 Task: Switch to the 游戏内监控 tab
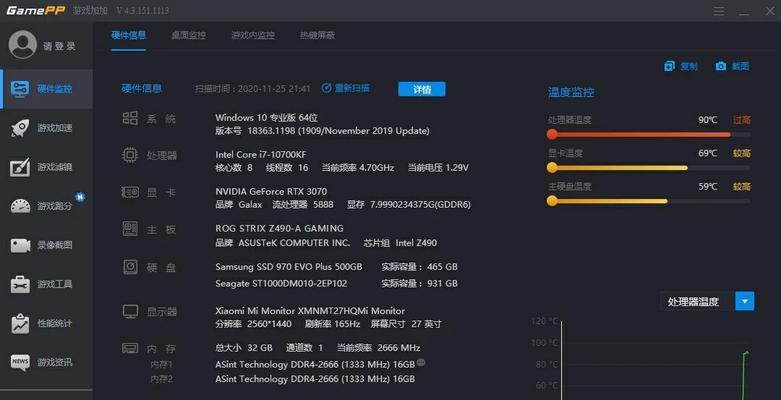coord(253,35)
